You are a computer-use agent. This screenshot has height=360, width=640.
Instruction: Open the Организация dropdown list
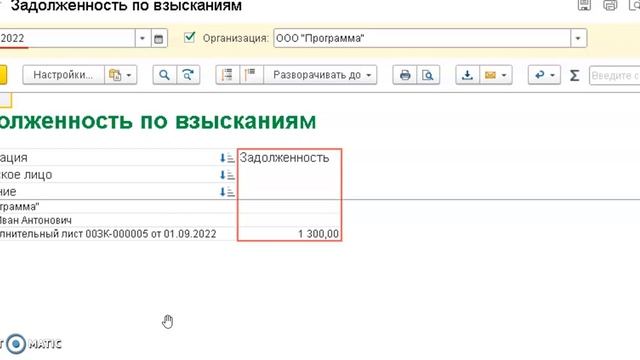[578, 38]
